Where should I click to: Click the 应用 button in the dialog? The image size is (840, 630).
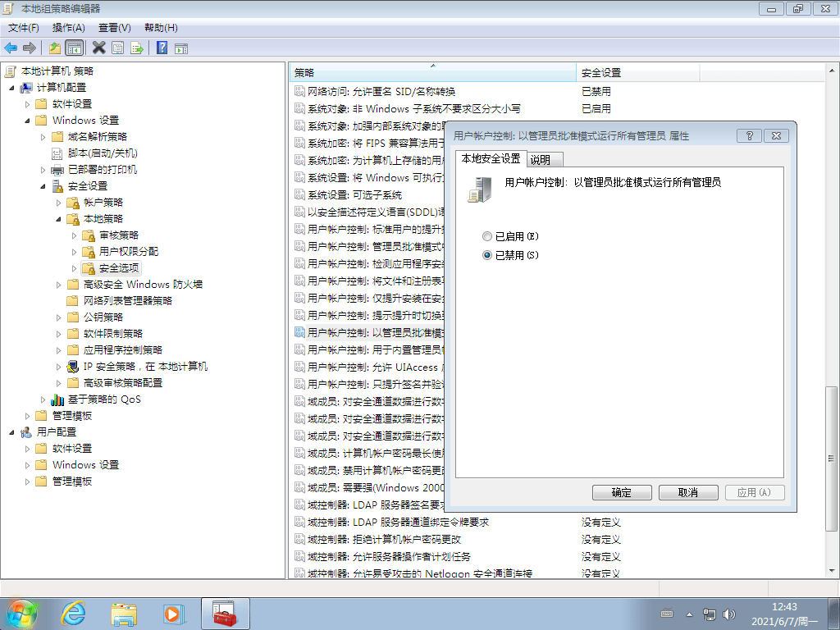pyautogui.click(x=754, y=492)
